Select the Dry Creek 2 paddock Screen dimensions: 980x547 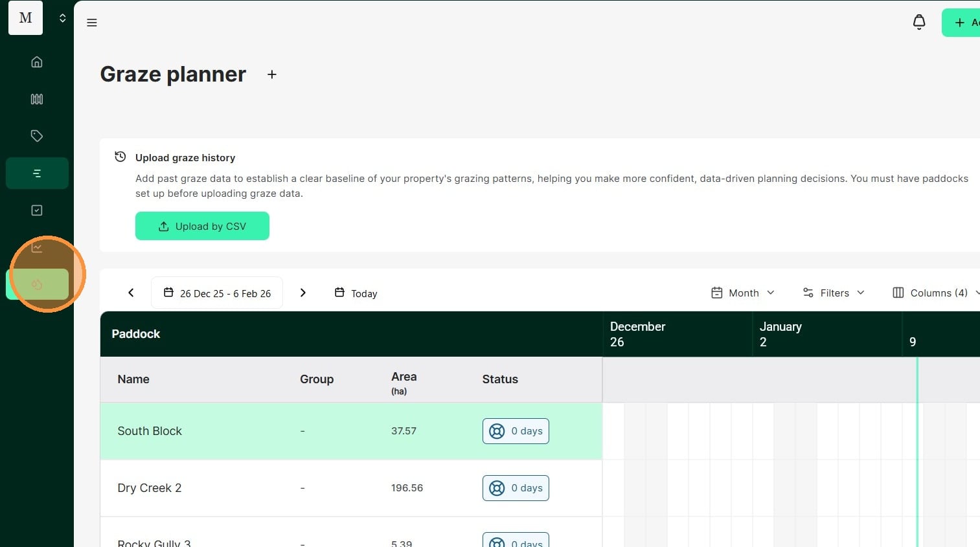click(150, 488)
